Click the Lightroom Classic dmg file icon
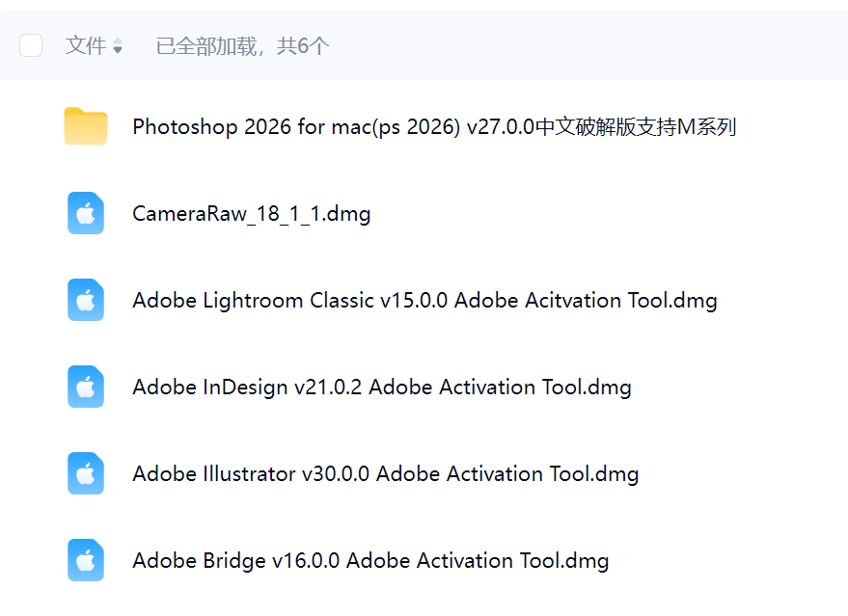This screenshot has width=848, height=616. click(86, 301)
